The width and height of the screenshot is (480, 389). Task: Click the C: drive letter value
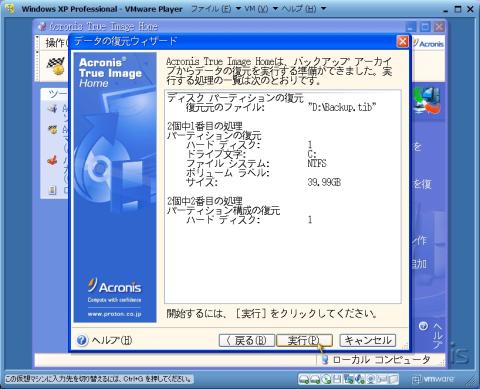(x=312, y=154)
